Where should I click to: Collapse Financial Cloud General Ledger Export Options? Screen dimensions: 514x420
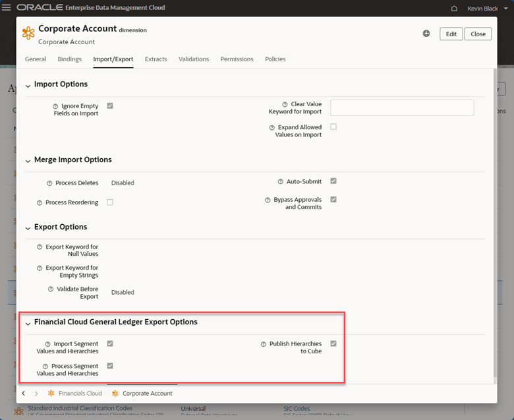[28, 324]
